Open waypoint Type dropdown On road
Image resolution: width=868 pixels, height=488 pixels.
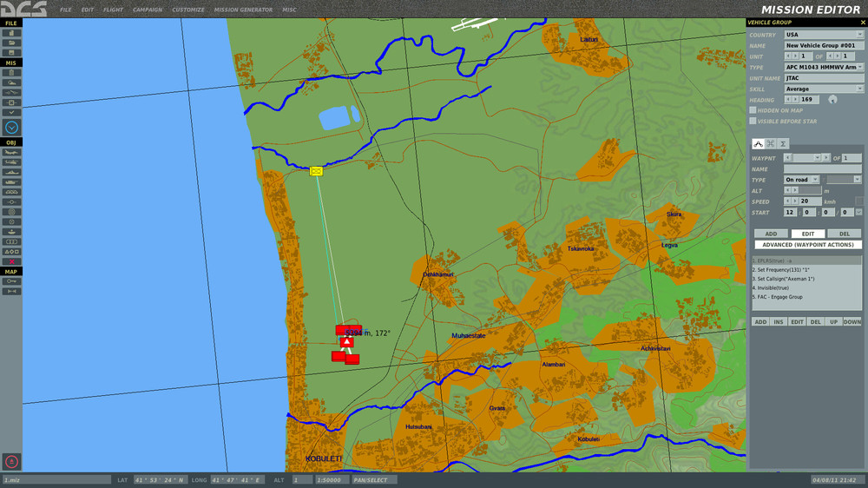point(801,180)
